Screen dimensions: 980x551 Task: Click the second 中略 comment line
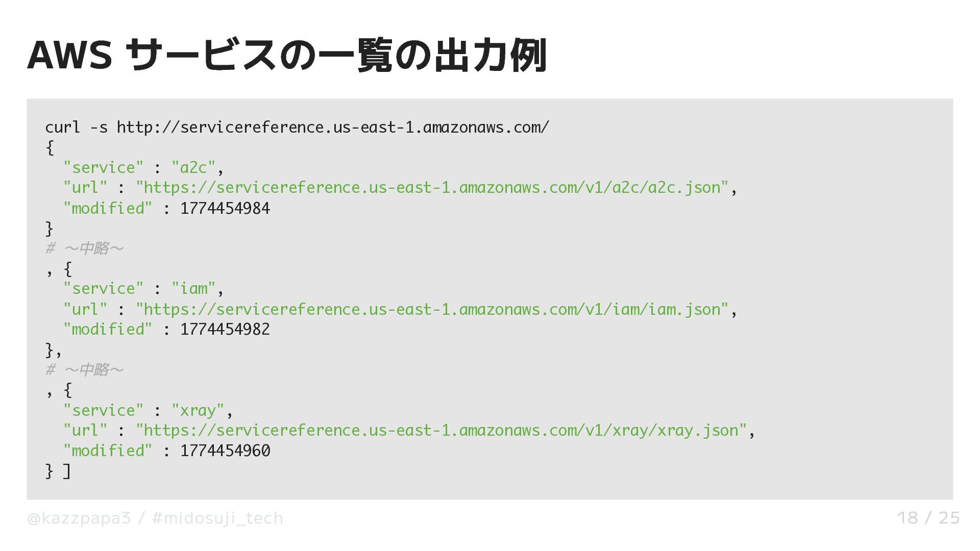[x=85, y=370]
